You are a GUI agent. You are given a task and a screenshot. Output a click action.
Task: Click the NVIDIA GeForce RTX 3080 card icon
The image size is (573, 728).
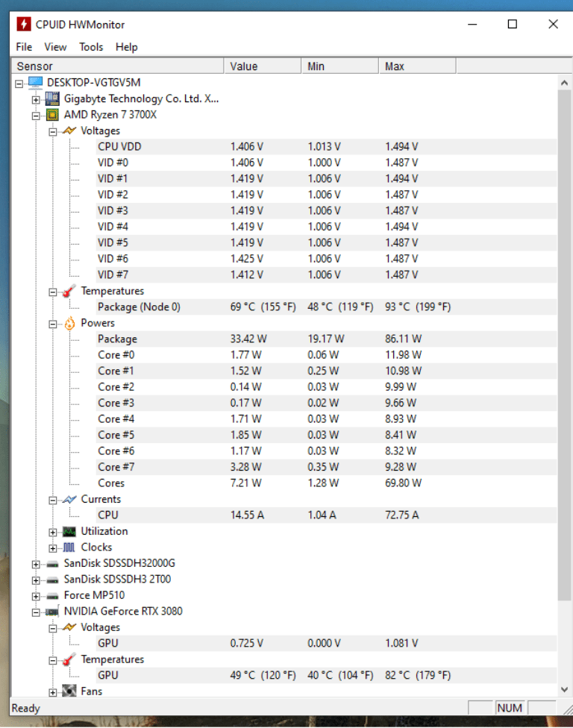pyautogui.click(x=52, y=612)
